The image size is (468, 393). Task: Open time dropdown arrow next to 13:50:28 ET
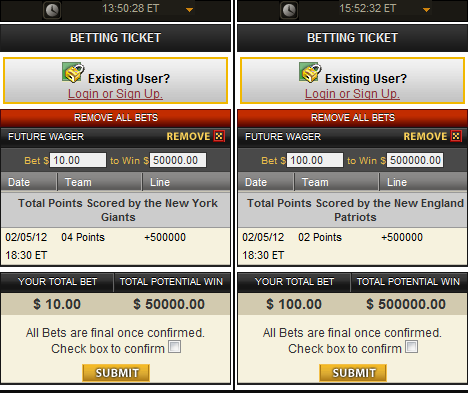(x=189, y=10)
